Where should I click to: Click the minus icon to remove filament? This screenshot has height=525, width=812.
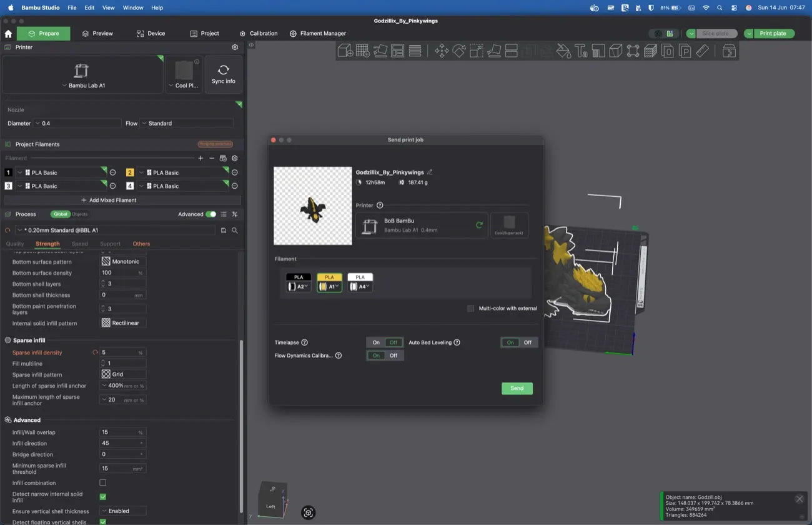[x=212, y=158]
